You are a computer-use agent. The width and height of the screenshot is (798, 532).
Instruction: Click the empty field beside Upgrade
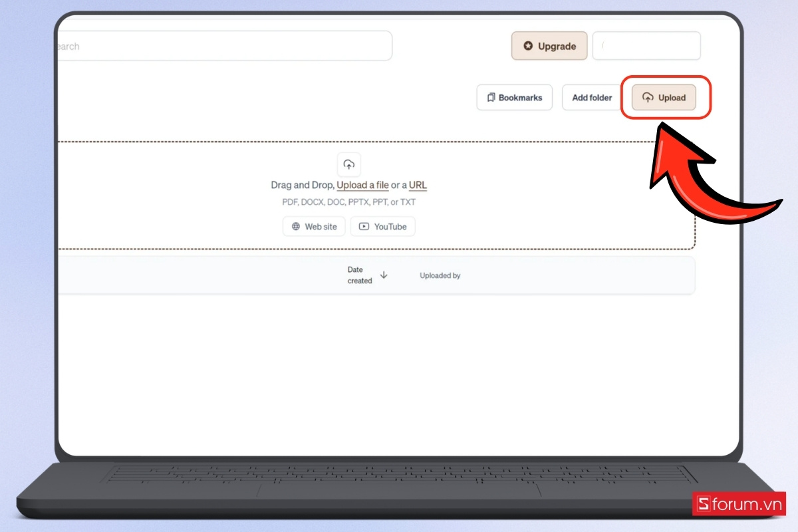[x=646, y=46]
